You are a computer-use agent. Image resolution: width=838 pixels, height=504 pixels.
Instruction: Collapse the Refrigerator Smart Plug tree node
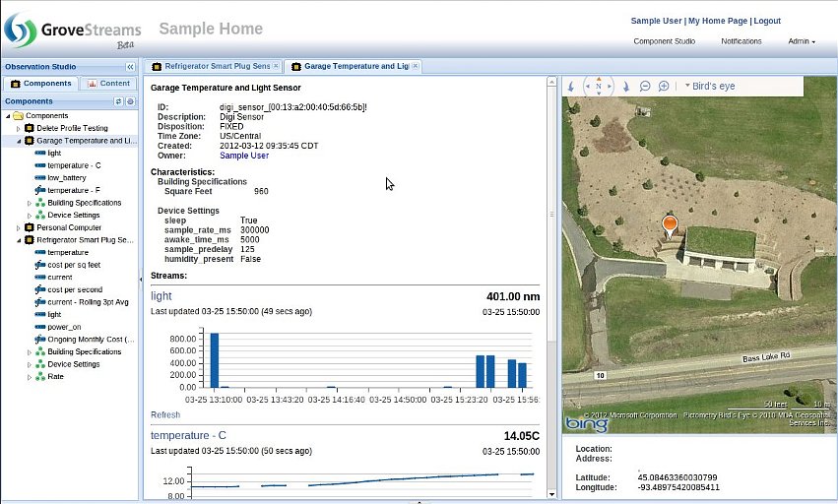coord(18,240)
